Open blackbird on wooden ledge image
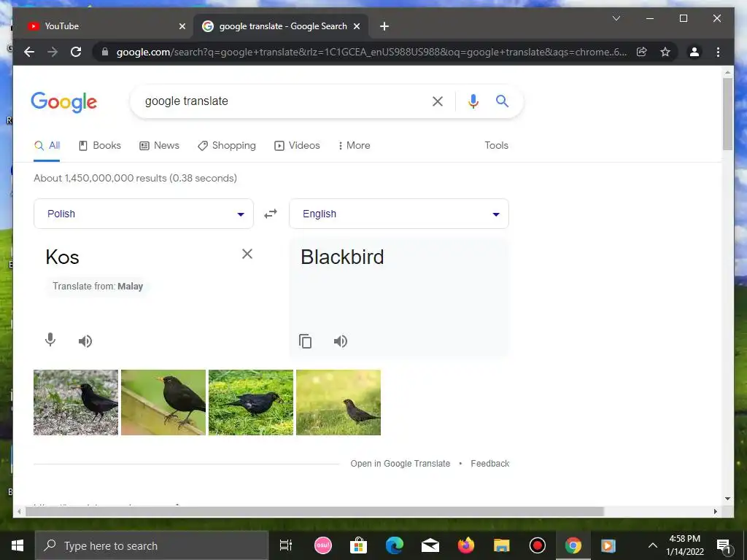The height and width of the screenshot is (560, 747). pyautogui.click(x=163, y=402)
